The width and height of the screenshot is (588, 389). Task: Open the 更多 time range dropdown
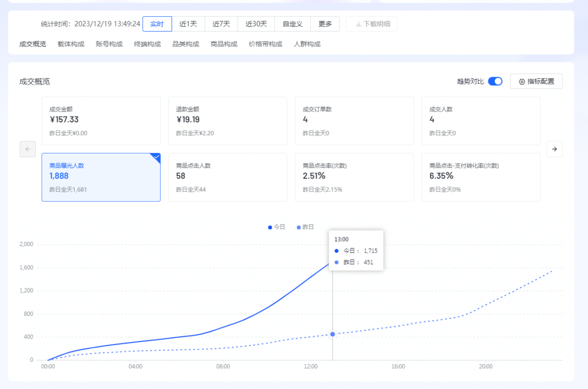tap(325, 24)
